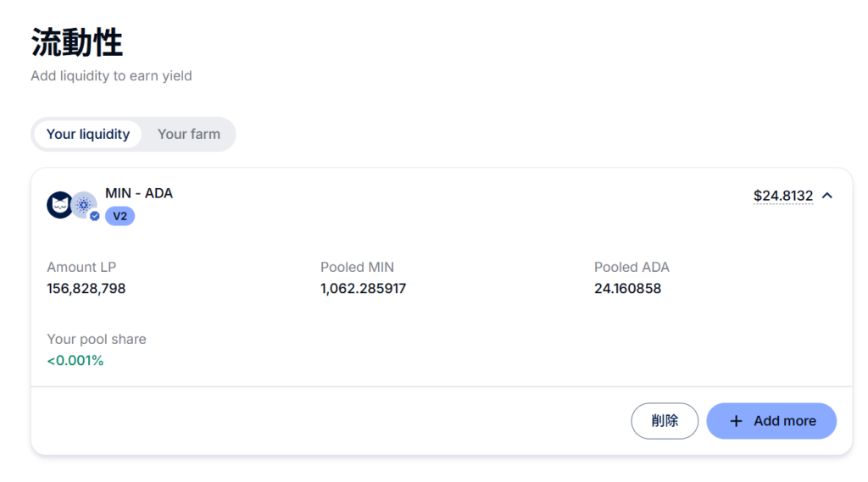Click the blue verified checkmark badge

(95, 216)
